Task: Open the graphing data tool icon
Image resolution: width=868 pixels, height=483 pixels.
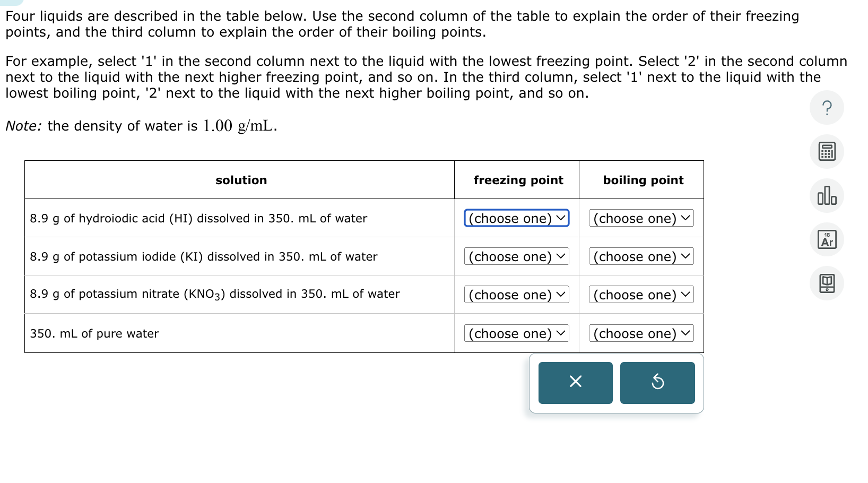Action: 826,195
